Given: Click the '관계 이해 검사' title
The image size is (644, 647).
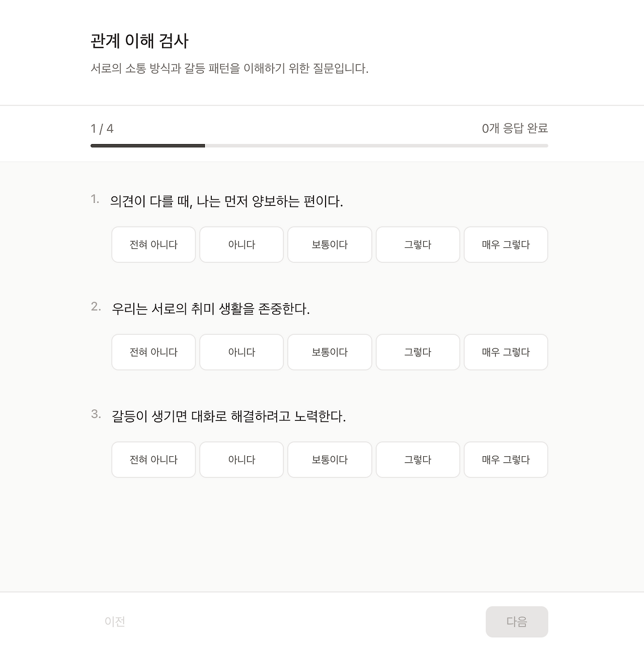Looking at the screenshot, I should 139,41.
